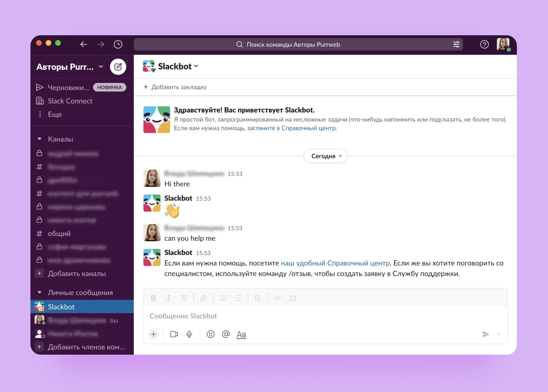Insert a blockquote
Image resolution: width=548 pixels, height=392 pixels.
point(258,298)
